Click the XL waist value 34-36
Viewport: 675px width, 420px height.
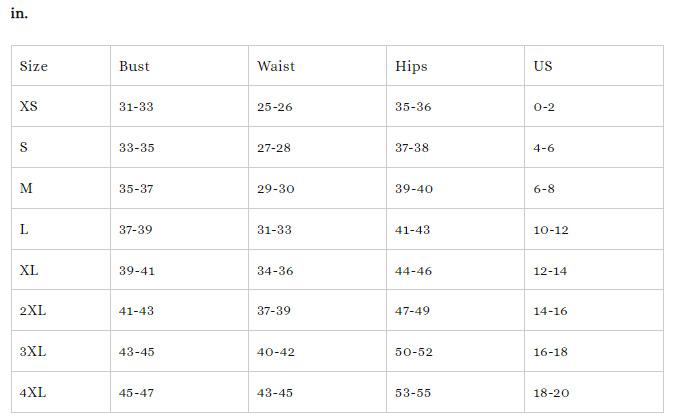coord(275,271)
